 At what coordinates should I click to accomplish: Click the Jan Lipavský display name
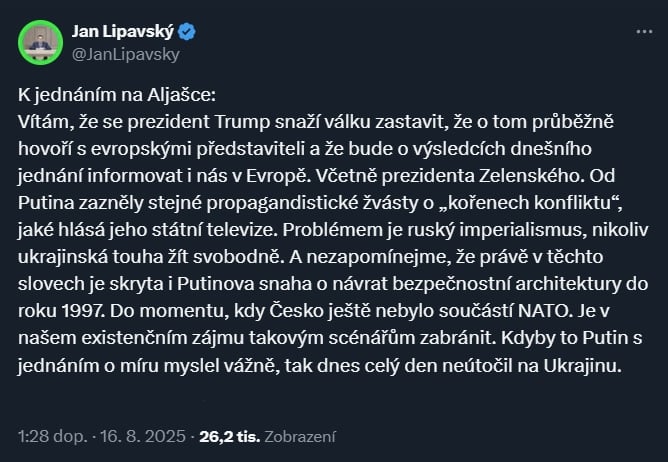(x=123, y=32)
